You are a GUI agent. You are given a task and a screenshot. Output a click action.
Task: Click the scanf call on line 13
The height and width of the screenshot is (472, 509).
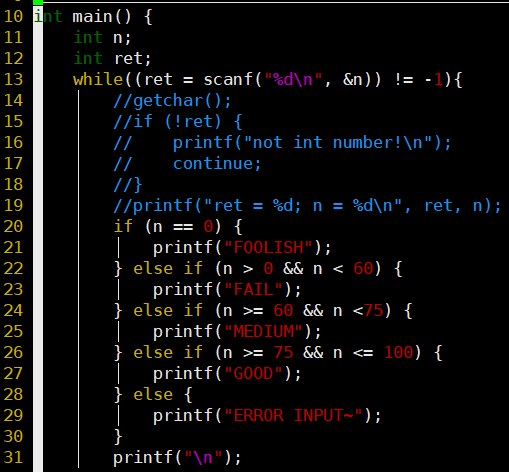point(228,80)
